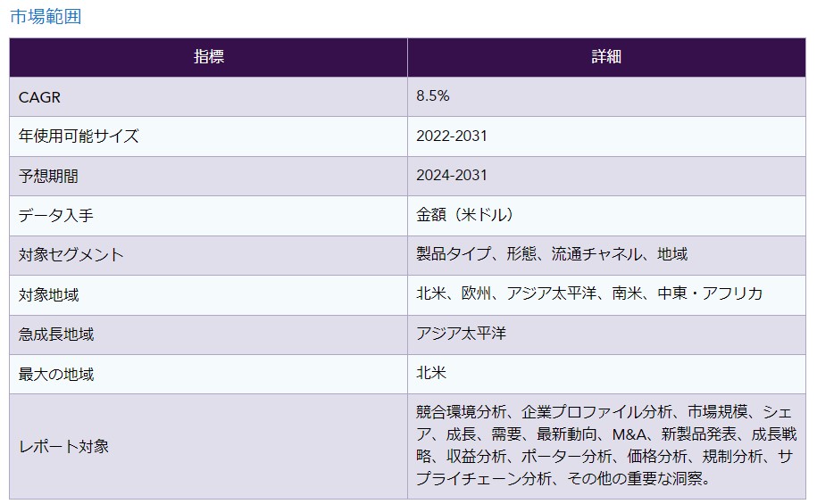
Task: Click 北米 in the 最大の地域 row
Action: (431, 373)
